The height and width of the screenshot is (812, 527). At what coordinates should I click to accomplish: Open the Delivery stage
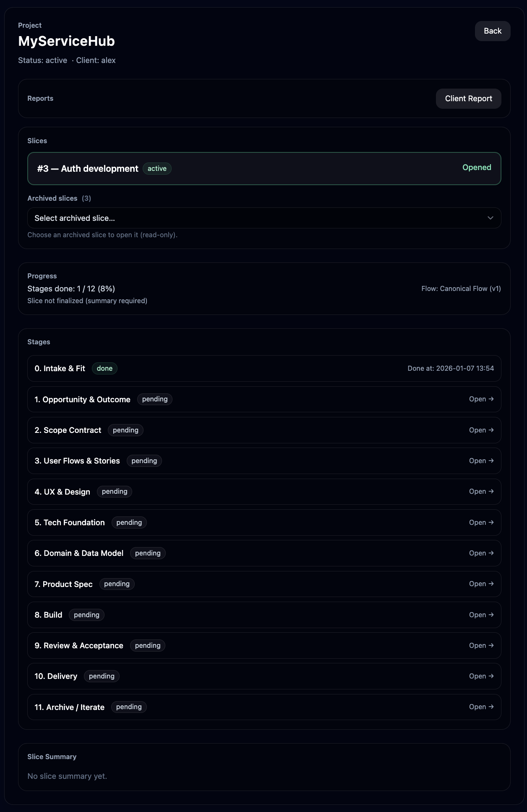(x=481, y=676)
